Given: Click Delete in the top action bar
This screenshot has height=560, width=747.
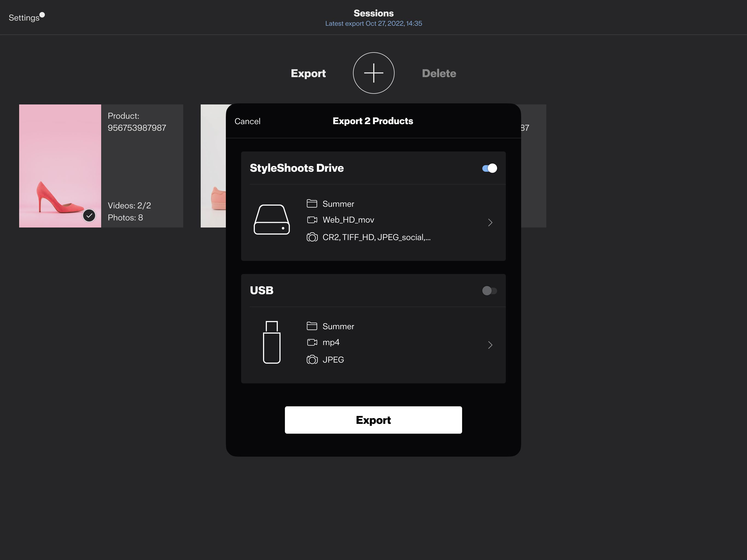Looking at the screenshot, I should click(439, 73).
